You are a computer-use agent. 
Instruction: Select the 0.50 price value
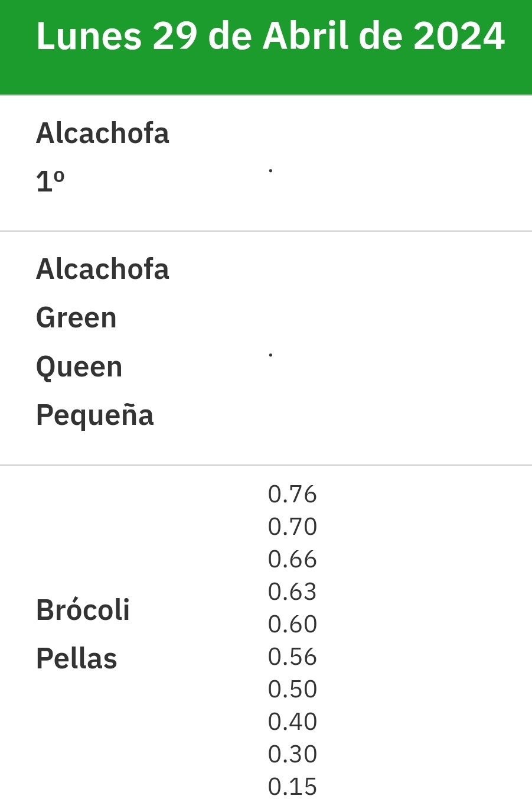292,689
